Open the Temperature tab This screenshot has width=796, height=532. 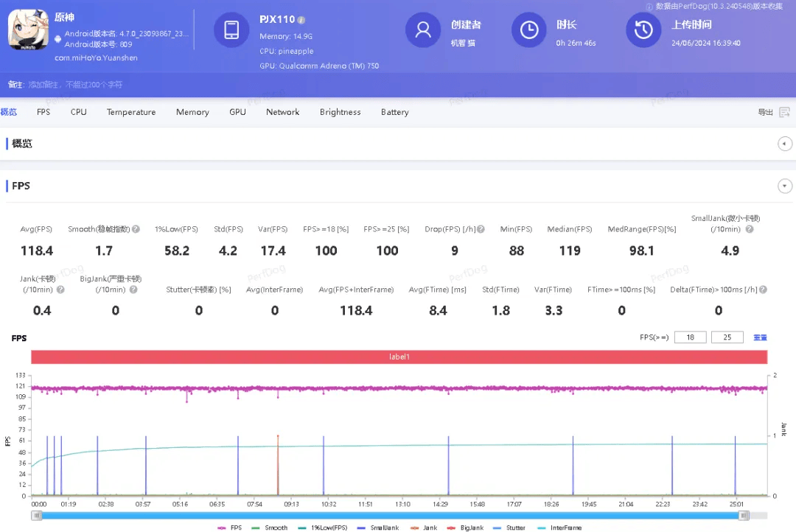coord(131,112)
